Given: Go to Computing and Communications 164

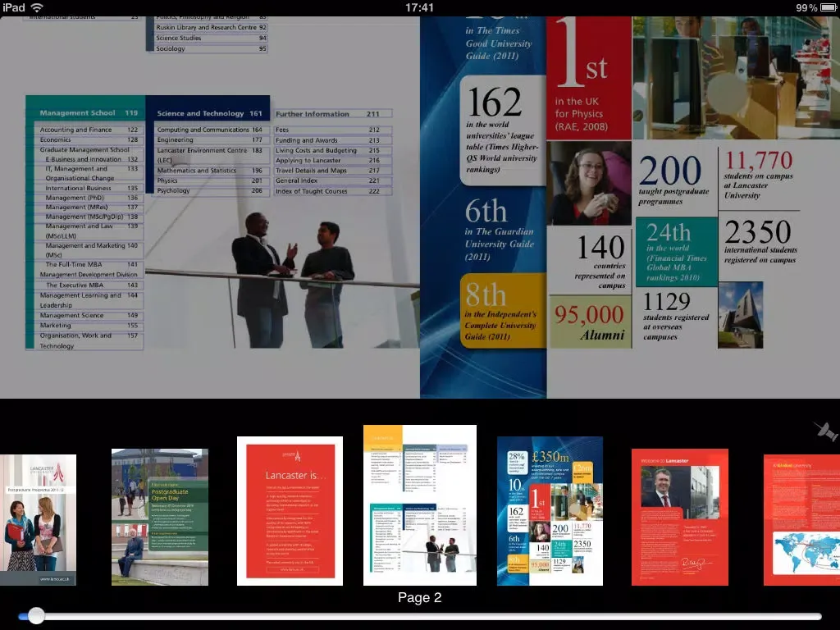Looking at the screenshot, I should click(x=209, y=130).
